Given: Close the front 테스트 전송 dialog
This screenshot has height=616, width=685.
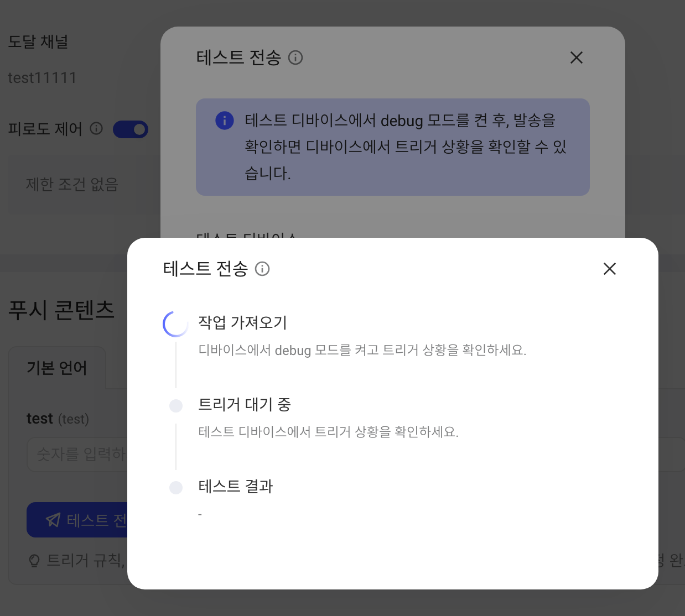Looking at the screenshot, I should [610, 269].
